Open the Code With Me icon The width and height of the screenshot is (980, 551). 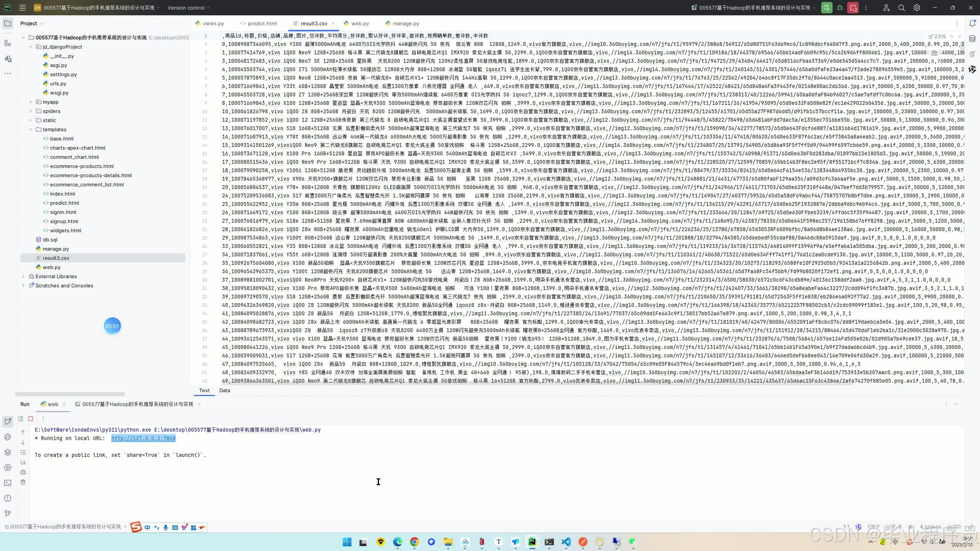[886, 8]
